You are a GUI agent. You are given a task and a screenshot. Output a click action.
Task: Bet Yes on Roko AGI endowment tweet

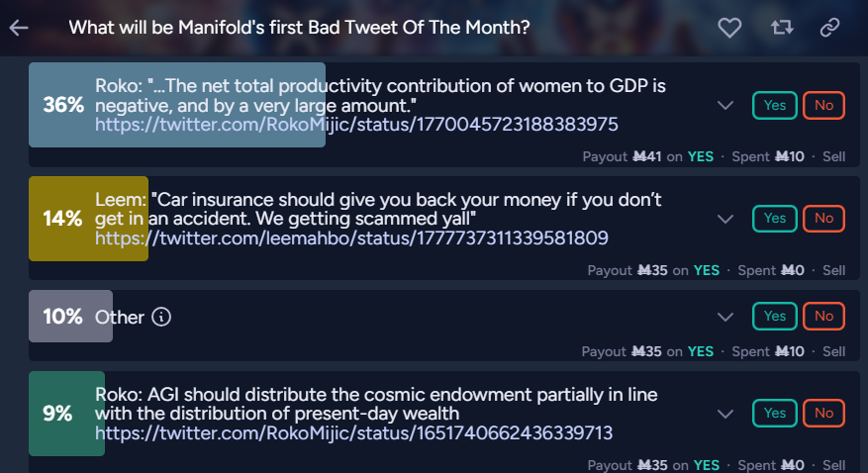click(774, 414)
